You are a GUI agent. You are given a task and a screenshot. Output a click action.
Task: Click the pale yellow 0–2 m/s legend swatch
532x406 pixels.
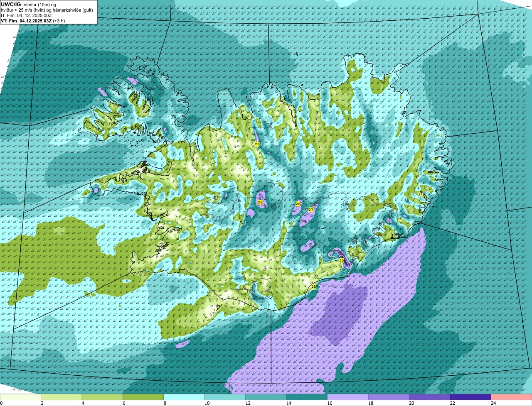[21, 397]
